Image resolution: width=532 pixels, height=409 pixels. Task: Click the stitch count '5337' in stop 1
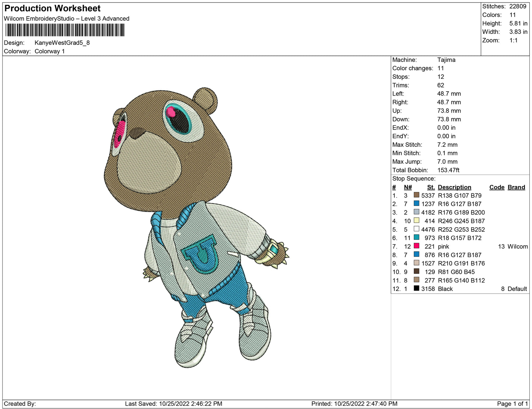point(428,195)
